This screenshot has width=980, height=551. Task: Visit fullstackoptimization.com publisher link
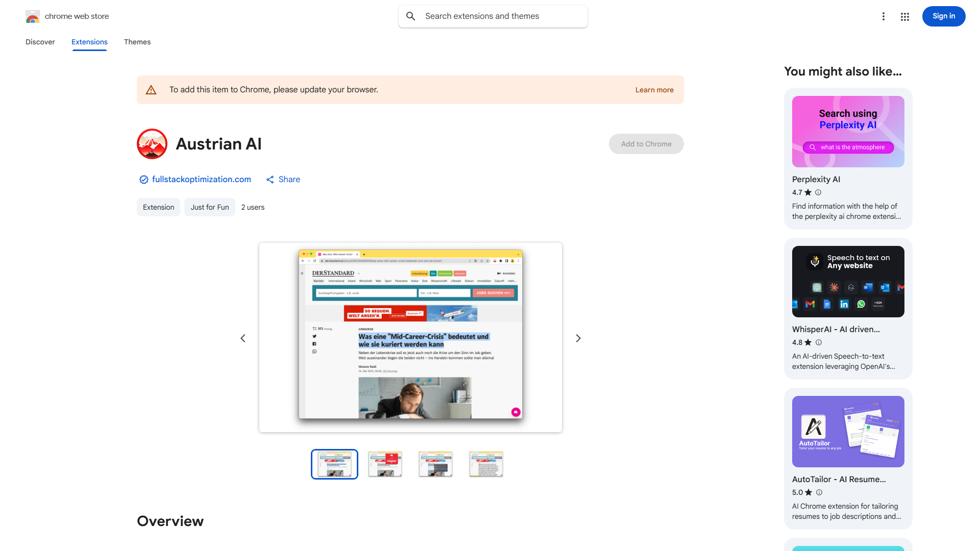(201, 179)
